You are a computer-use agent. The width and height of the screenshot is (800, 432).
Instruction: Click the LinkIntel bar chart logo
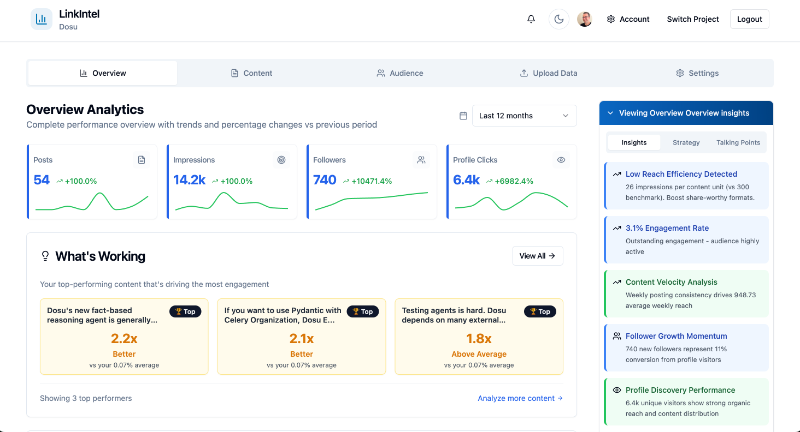point(42,19)
